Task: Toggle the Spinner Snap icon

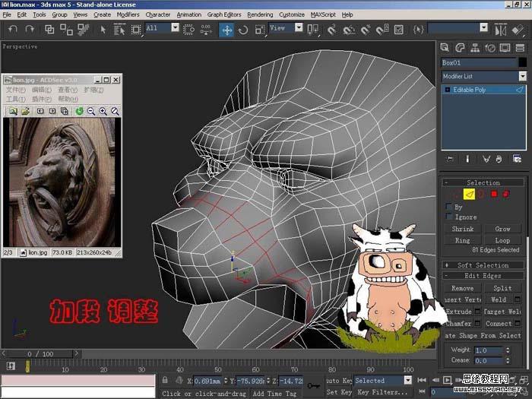Action: [x=382, y=30]
